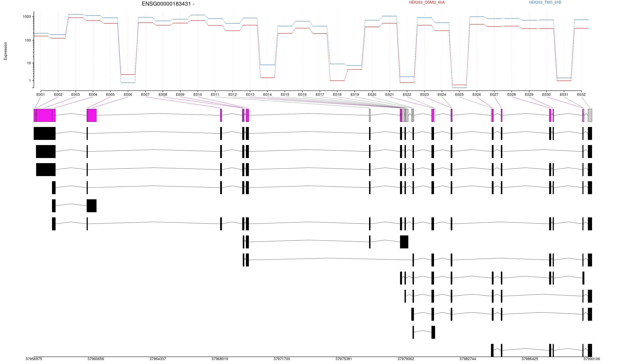Click the Expression y-axis label
This screenshot has height=364, width=620.
5,51
